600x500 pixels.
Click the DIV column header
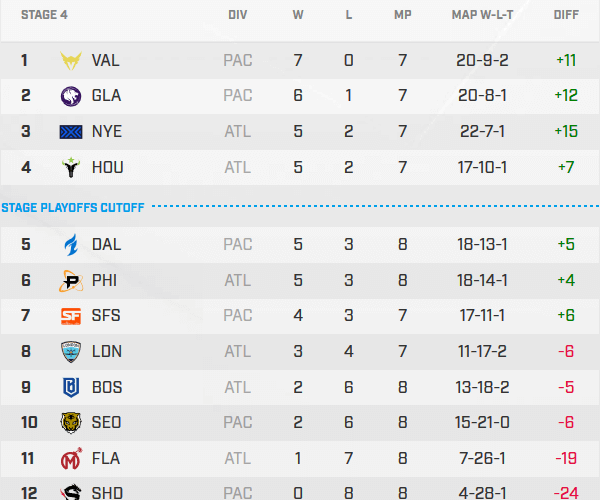(238, 15)
